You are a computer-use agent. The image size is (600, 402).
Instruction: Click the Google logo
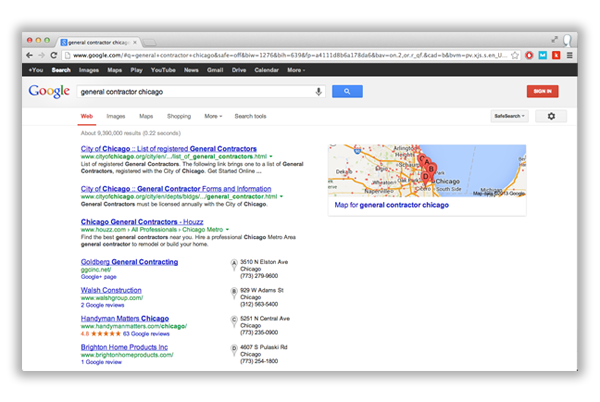pyautogui.click(x=49, y=91)
